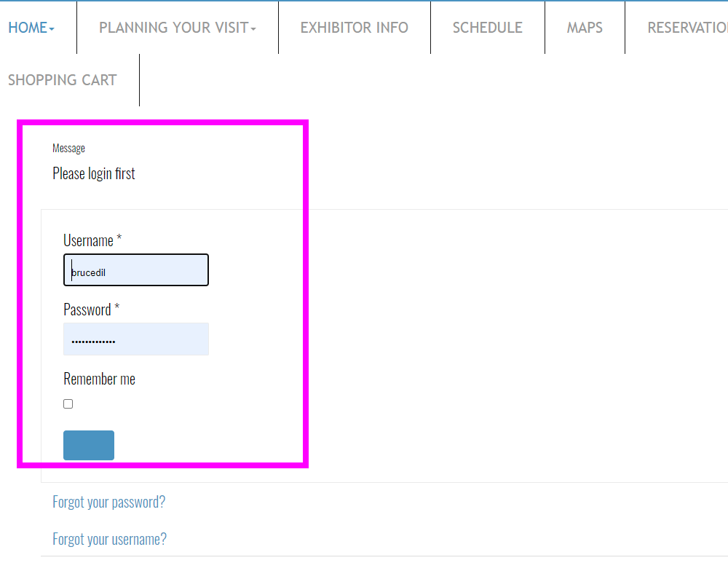The image size is (728, 563).
Task: Focus the Password input field
Action: tap(136, 339)
